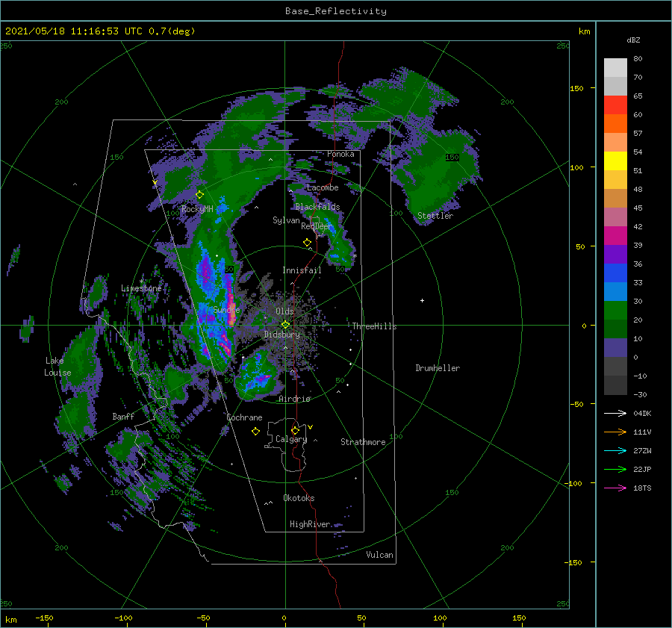Click the Ponoka label
The height and width of the screenshot is (628, 672).
tap(340, 155)
